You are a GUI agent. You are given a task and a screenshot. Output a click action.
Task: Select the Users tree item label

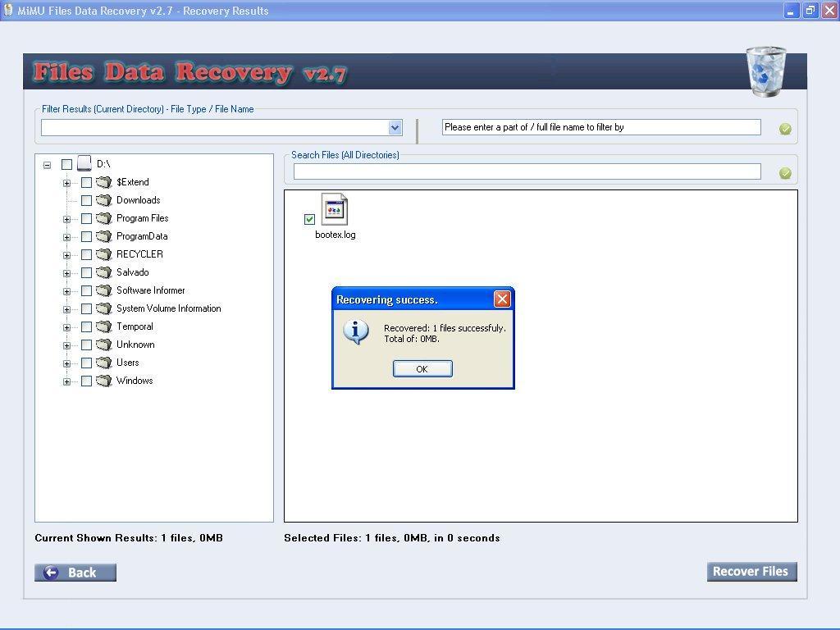[x=127, y=362]
